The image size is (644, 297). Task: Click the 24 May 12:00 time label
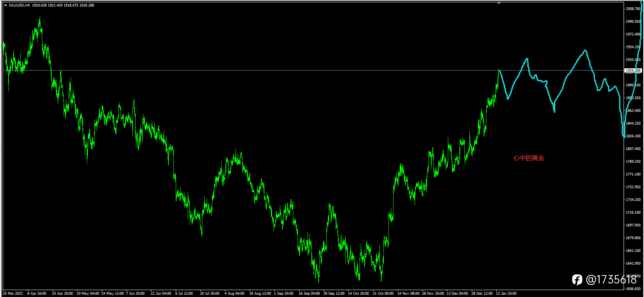click(113, 294)
